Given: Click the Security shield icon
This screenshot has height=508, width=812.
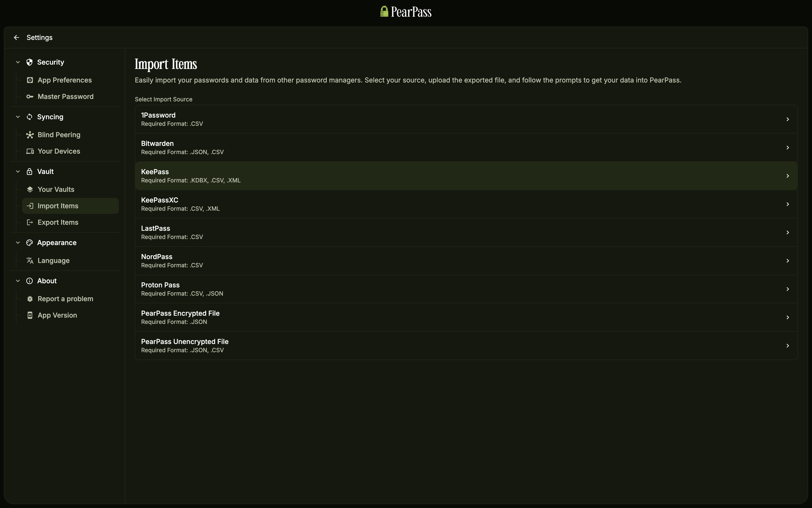Looking at the screenshot, I should 29,62.
